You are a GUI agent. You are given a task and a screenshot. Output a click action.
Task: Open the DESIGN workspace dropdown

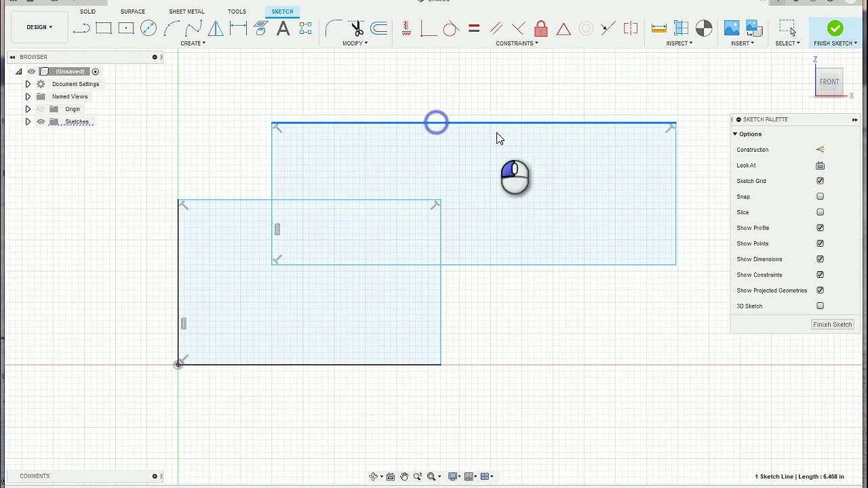(39, 27)
